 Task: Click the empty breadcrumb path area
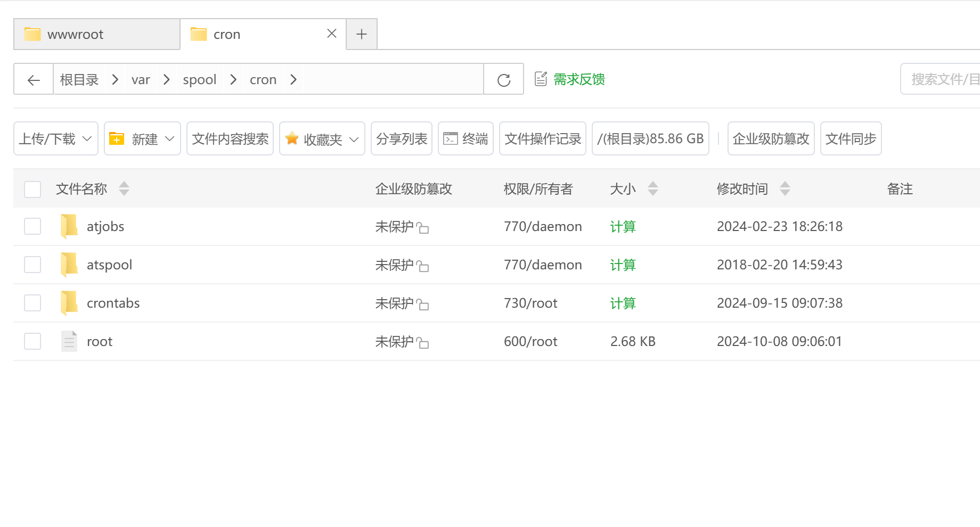(393, 79)
